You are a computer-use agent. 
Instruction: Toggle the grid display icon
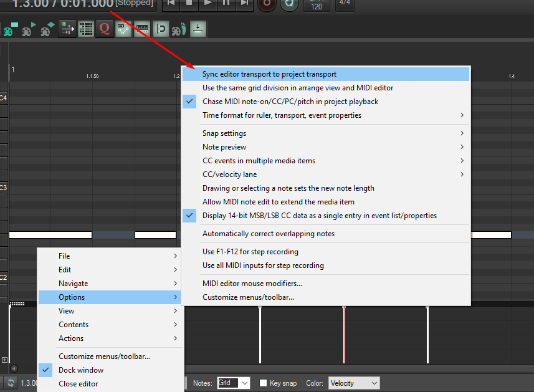coord(86,29)
